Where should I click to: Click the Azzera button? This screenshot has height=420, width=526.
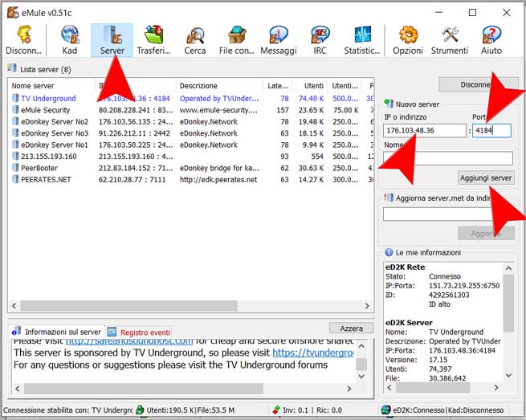tap(352, 328)
